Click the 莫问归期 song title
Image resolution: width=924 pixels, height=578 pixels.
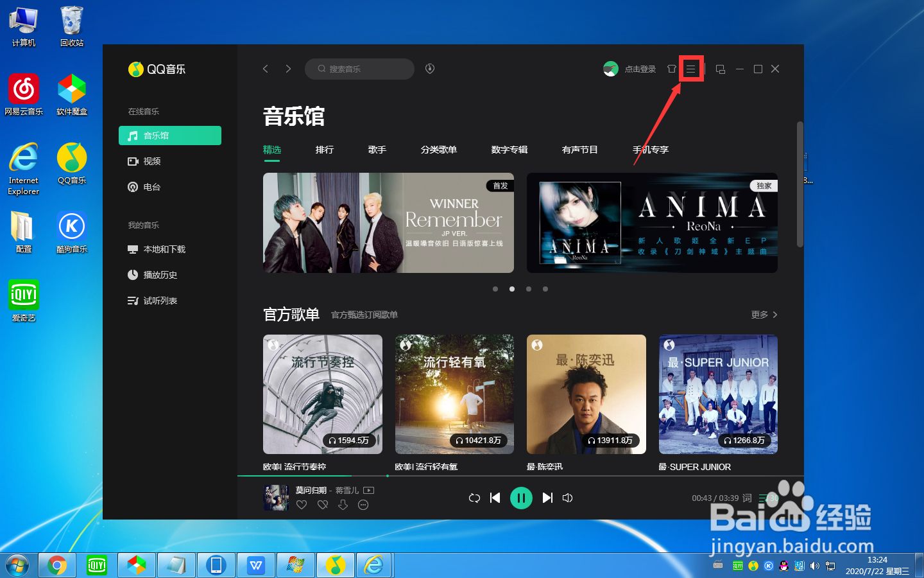click(x=311, y=490)
